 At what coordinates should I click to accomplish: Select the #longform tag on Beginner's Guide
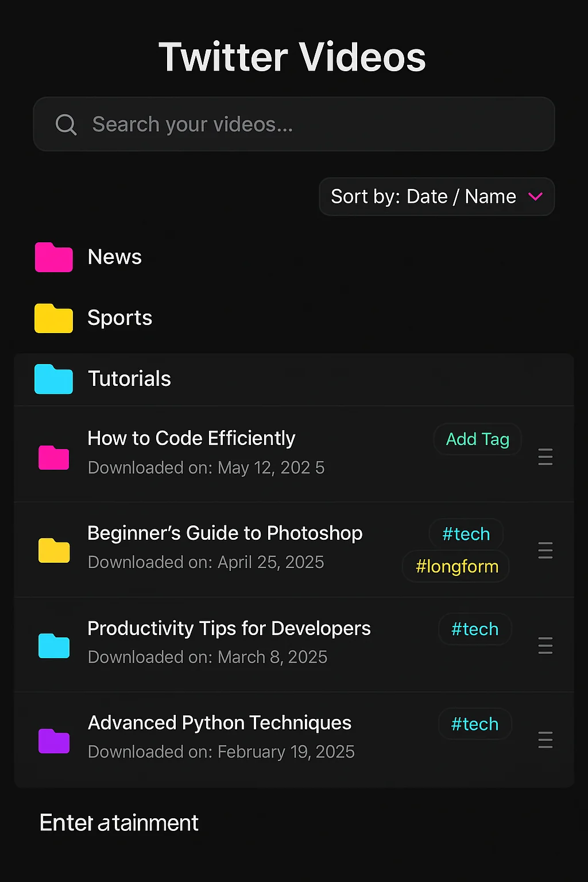tap(455, 566)
